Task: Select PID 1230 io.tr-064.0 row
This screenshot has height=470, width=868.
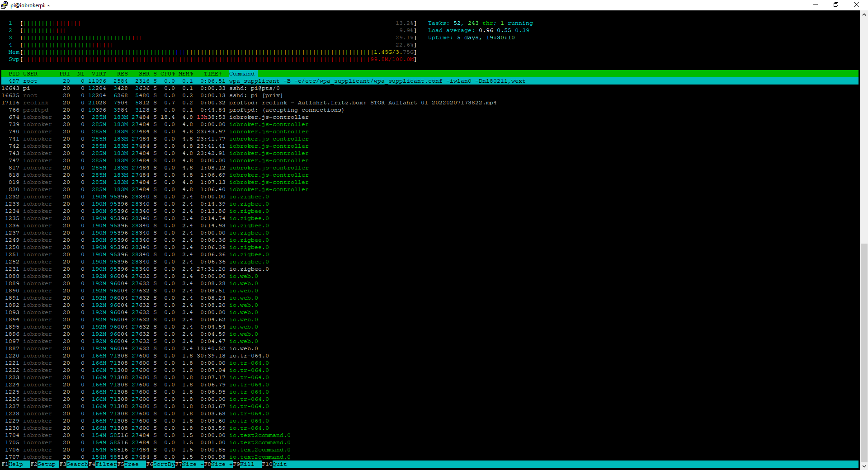Action: coord(429,428)
